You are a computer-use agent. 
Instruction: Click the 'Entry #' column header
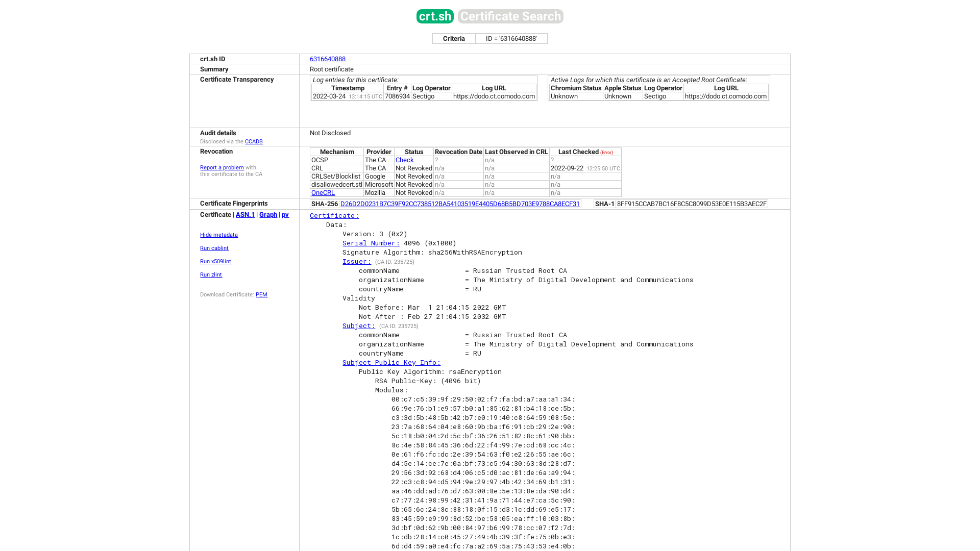[x=398, y=88]
